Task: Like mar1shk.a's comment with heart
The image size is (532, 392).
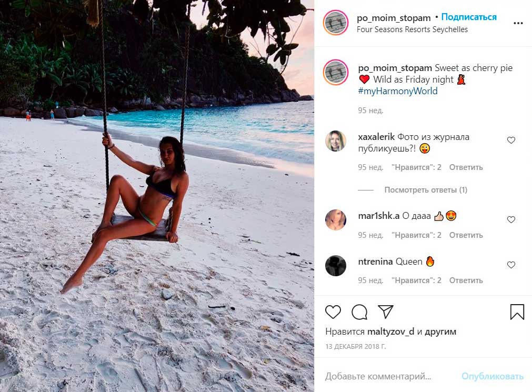Action: click(511, 220)
